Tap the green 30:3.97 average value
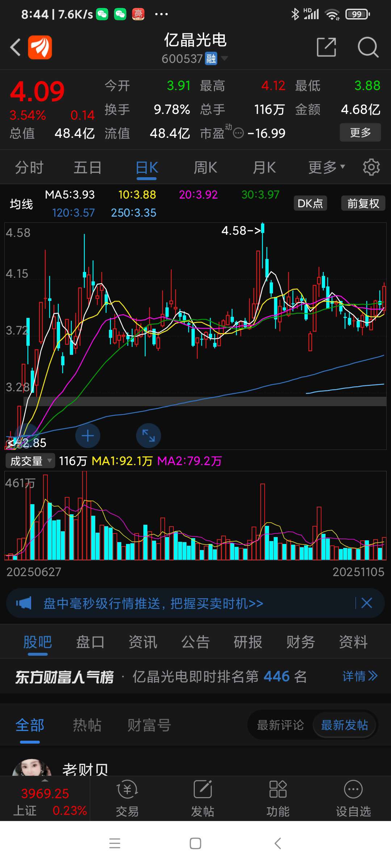This screenshot has height=868, width=391. (260, 195)
